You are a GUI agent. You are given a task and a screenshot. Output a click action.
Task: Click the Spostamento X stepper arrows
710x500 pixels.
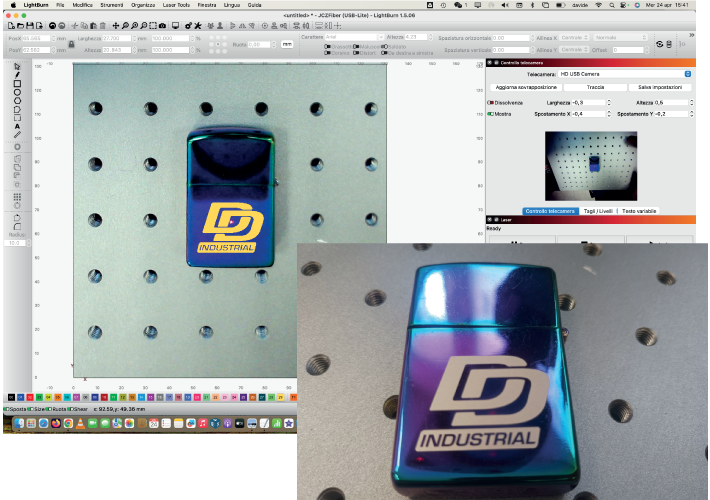pyautogui.click(x=609, y=114)
